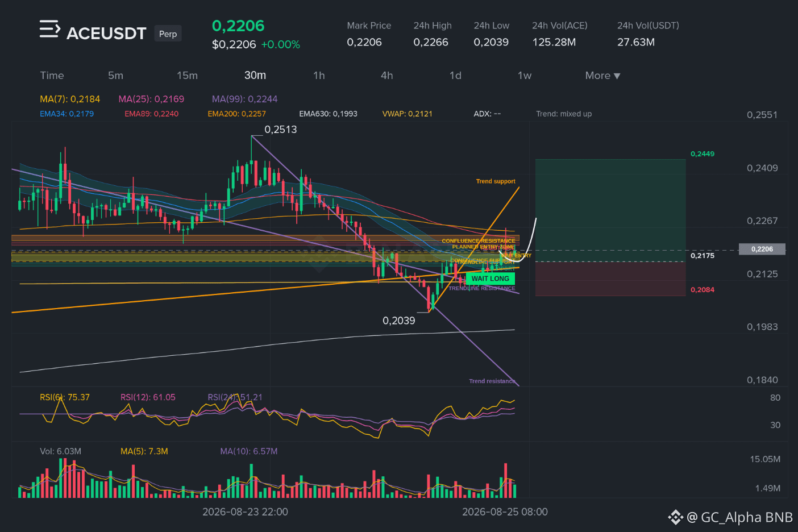Click the 0,1840 price axis label
Image resolution: width=798 pixels, height=532 pixels.
(762, 380)
